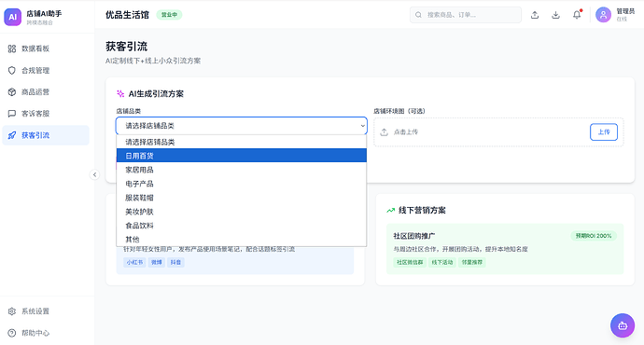Select 其他 from category list
The image size is (644, 345).
pos(242,239)
